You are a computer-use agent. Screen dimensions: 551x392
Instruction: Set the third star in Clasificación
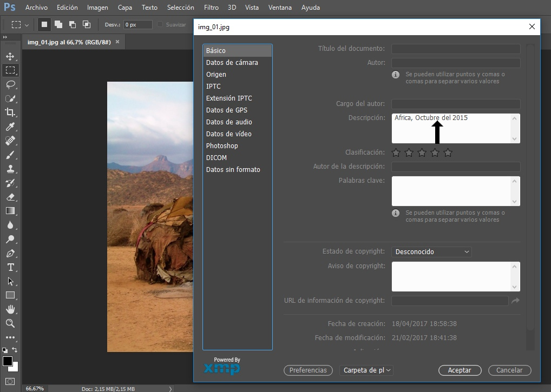tap(422, 152)
